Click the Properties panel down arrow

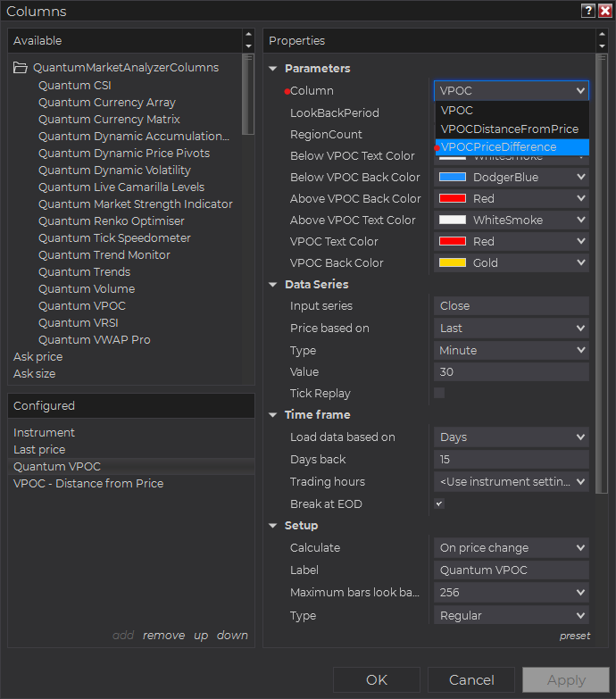603,46
